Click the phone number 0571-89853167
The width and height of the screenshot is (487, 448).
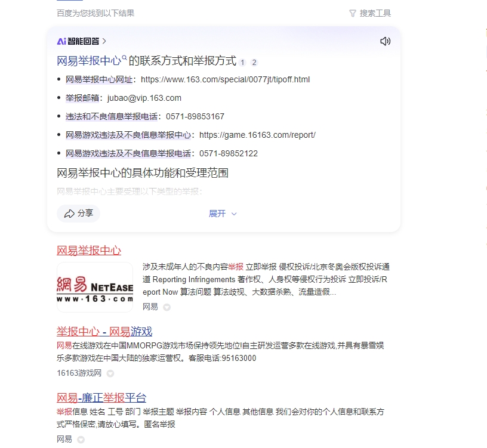pos(195,117)
